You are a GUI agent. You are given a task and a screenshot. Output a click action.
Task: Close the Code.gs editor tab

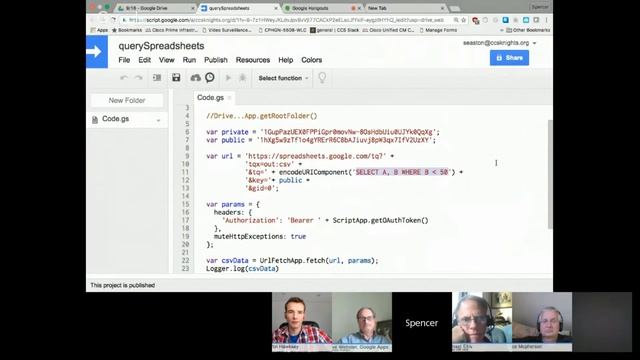229,98
